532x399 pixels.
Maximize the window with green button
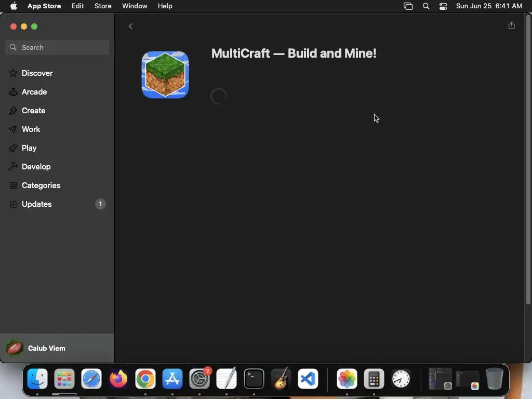click(x=34, y=26)
